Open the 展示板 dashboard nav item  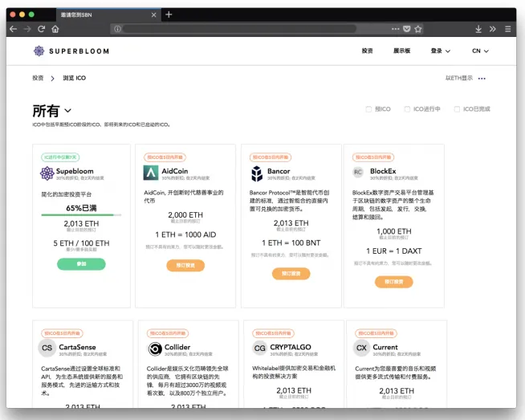[x=402, y=51]
